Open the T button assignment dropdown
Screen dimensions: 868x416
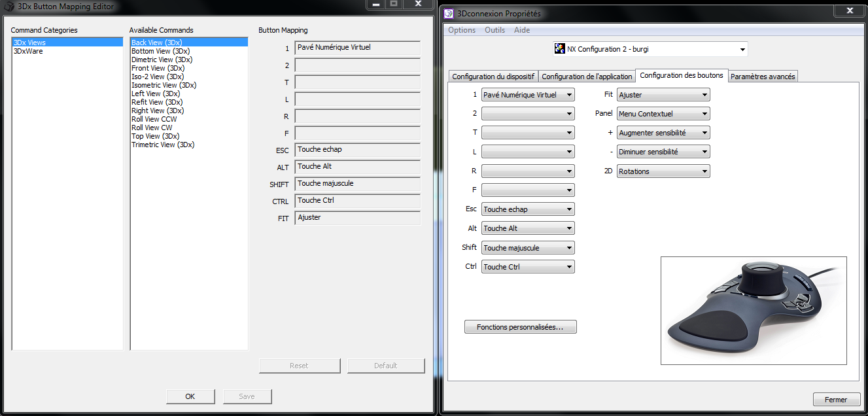pos(528,133)
